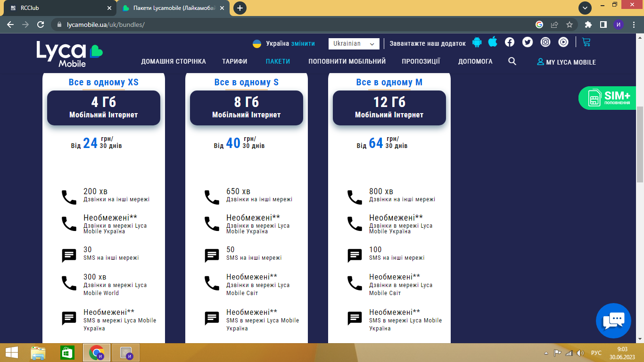The width and height of the screenshot is (644, 362).
Task: Open Chrome tab search chevron
Action: coord(585,8)
